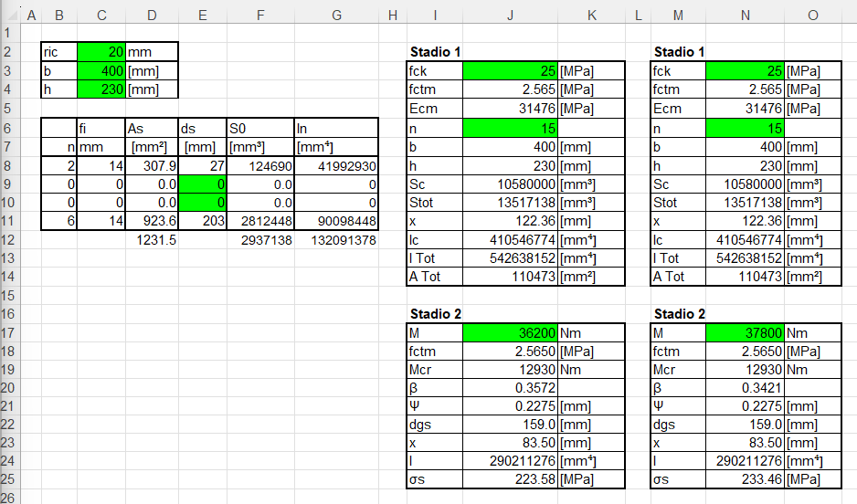Select the moment cell showing 36200
The height and width of the screenshot is (504, 857).
coord(510,333)
